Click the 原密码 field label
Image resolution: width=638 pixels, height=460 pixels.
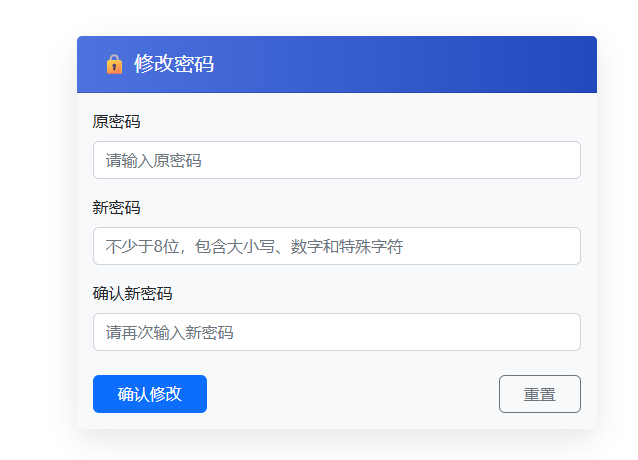pos(116,122)
